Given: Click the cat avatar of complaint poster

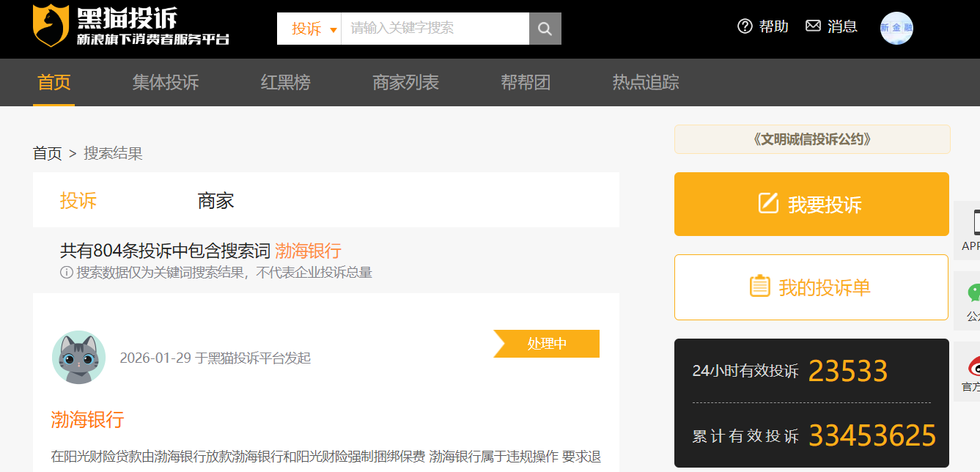Looking at the screenshot, I should (78, 358).
